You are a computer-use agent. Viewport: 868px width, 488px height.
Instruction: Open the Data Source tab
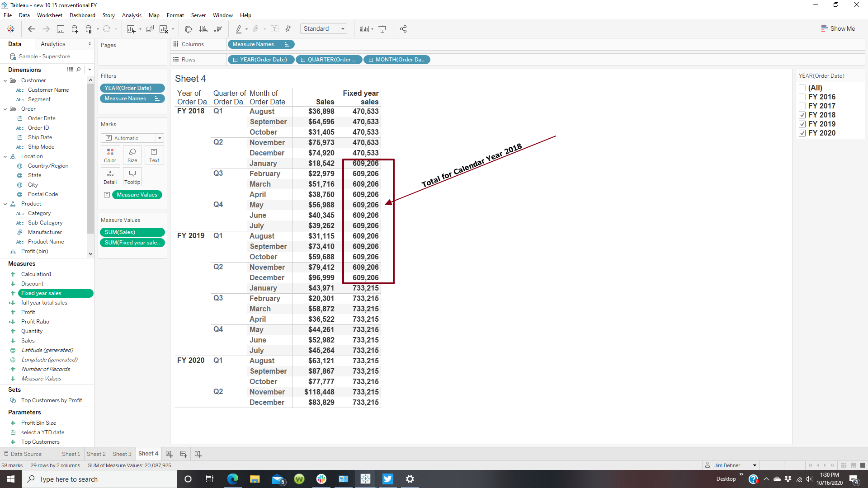[x=23, y=454]
